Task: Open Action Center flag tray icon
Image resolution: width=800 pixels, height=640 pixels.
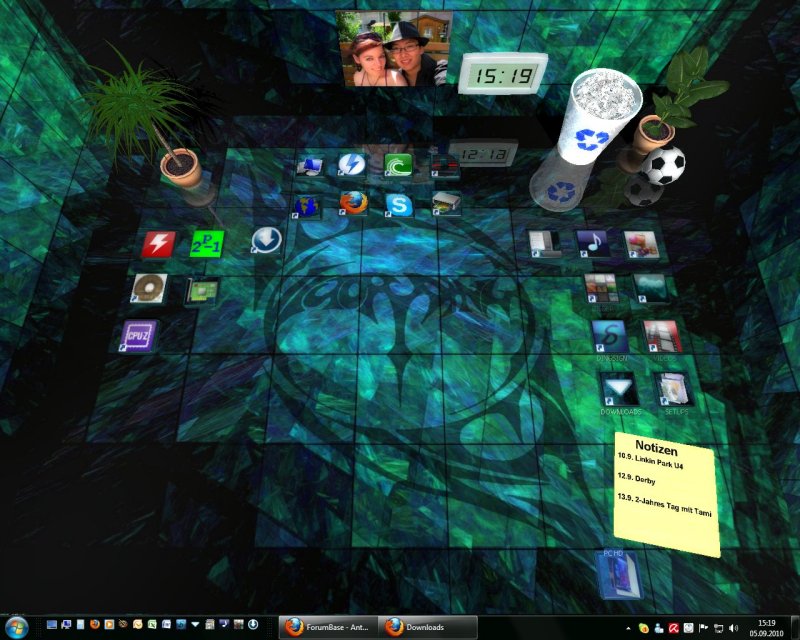Action: [x=703, y=628]
